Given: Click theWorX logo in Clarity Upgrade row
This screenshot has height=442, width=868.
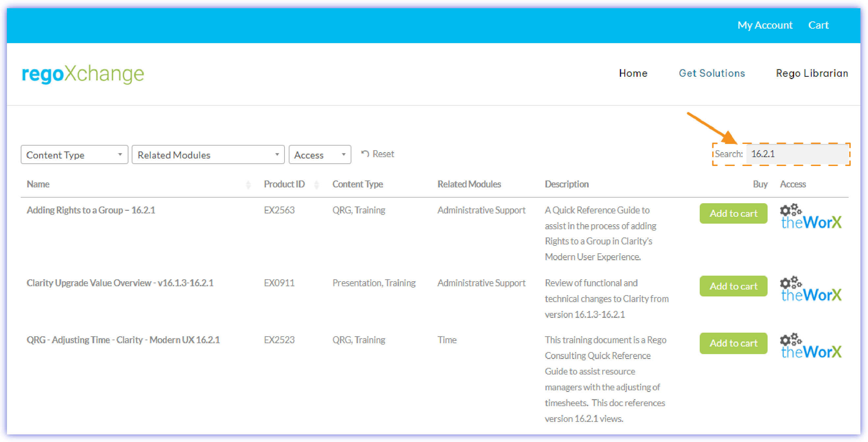Looking at the screenshot, I should pos(811,289).
